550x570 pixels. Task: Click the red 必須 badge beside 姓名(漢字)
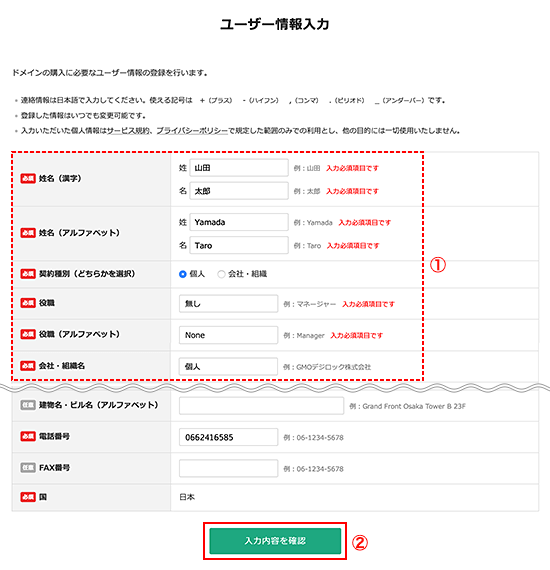click(28, 178)
